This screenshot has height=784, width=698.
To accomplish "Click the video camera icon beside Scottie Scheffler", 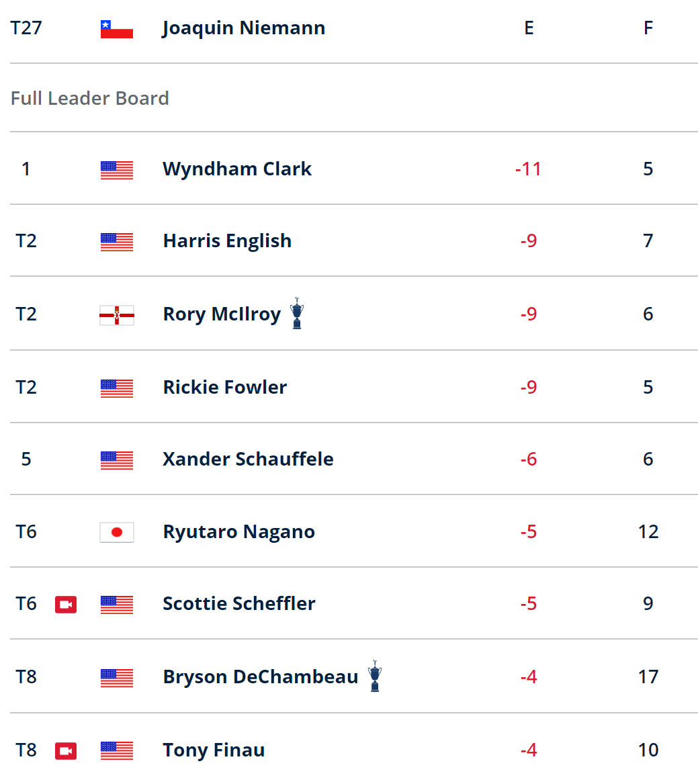I will 65,605.
